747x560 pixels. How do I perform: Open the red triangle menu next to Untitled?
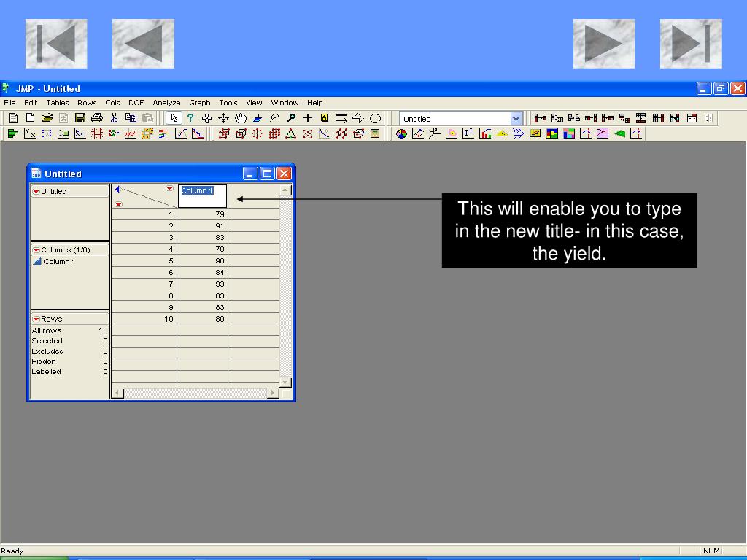coord(36,192)
